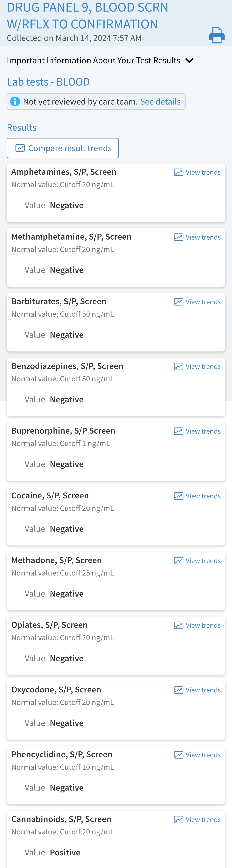Click the Results section heading
Viewport: 232px width, 868px height.
point(22,127)
